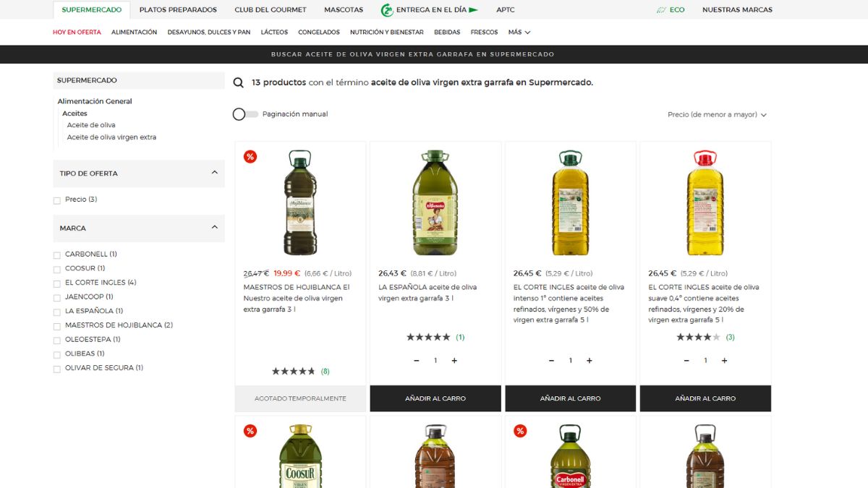The image size is (868, 488).
Task: Click the discount badge on Hojiblanca product
Action: [x=250, y=157]
